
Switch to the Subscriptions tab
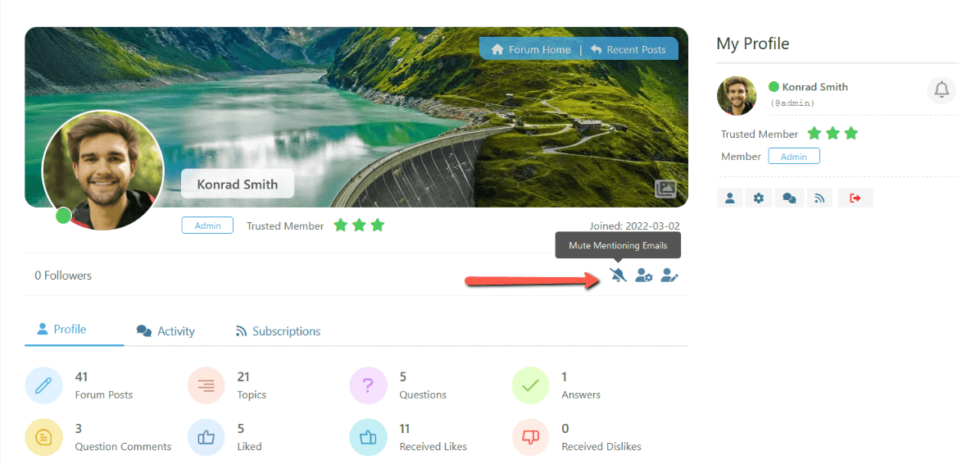[x=278, y=331]
